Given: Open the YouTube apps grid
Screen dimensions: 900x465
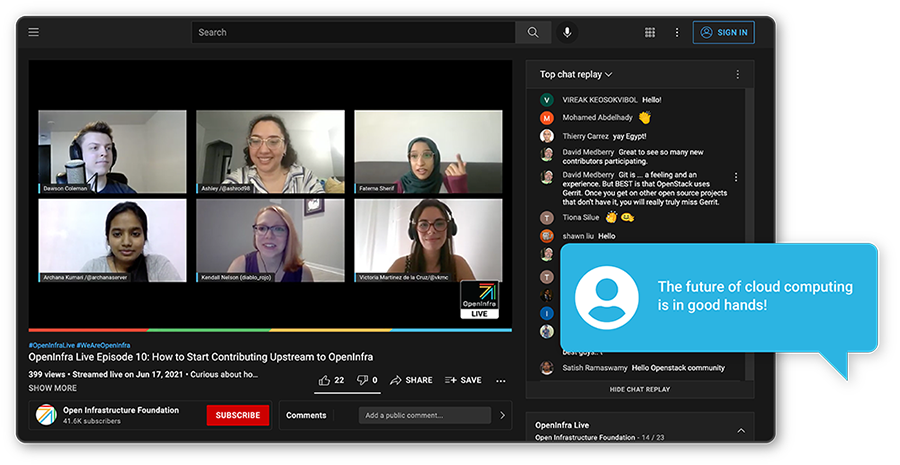Looking at the screenshot, I should tap(650, 32).
